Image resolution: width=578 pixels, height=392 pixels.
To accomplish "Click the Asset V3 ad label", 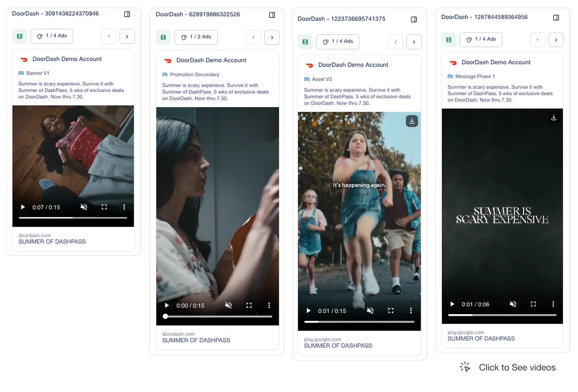I will tap(322, 79).
